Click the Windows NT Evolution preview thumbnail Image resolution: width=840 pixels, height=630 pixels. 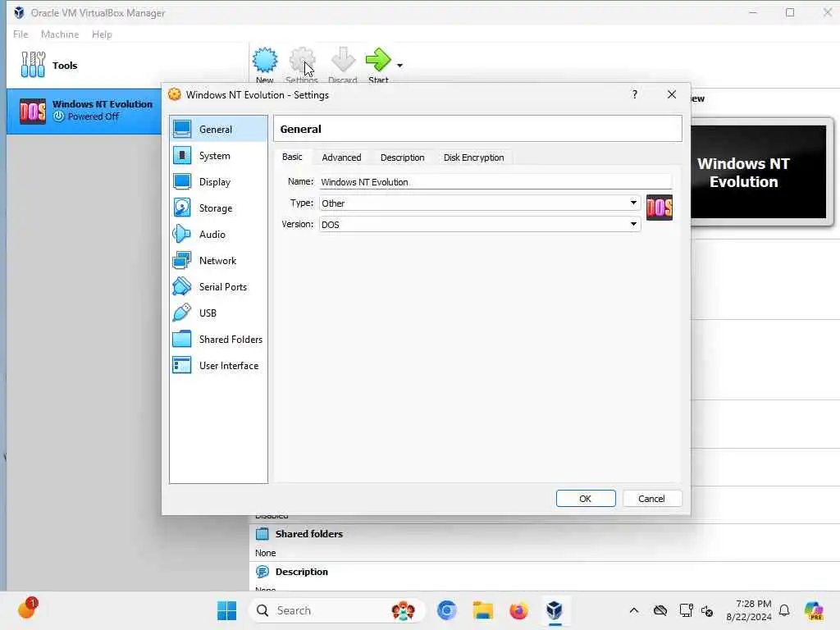[x=759, y=172]
